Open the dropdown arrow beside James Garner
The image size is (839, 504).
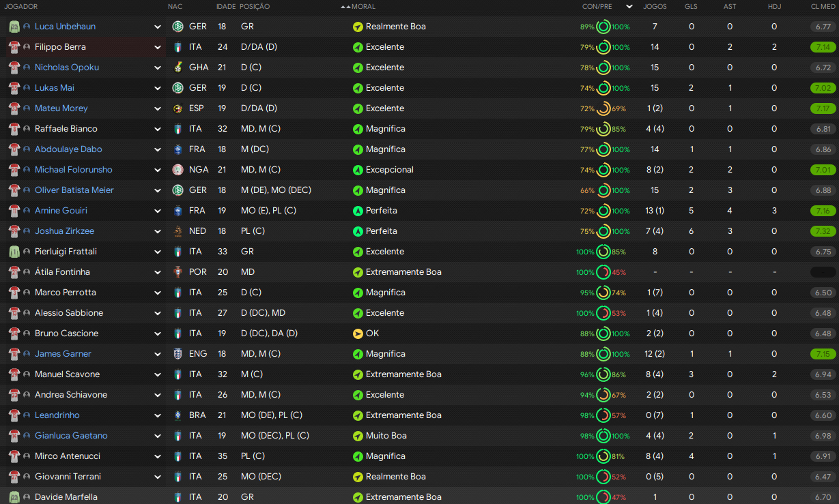pos(158,354)
